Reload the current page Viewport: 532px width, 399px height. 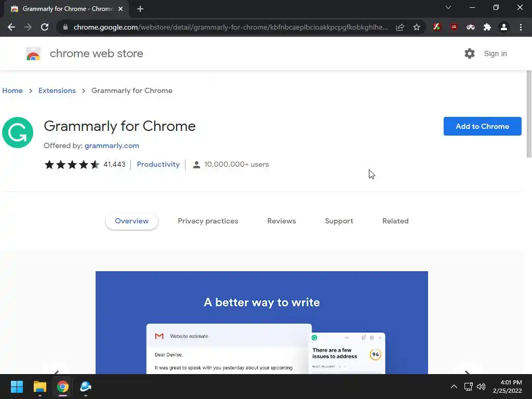coord(45,27)
